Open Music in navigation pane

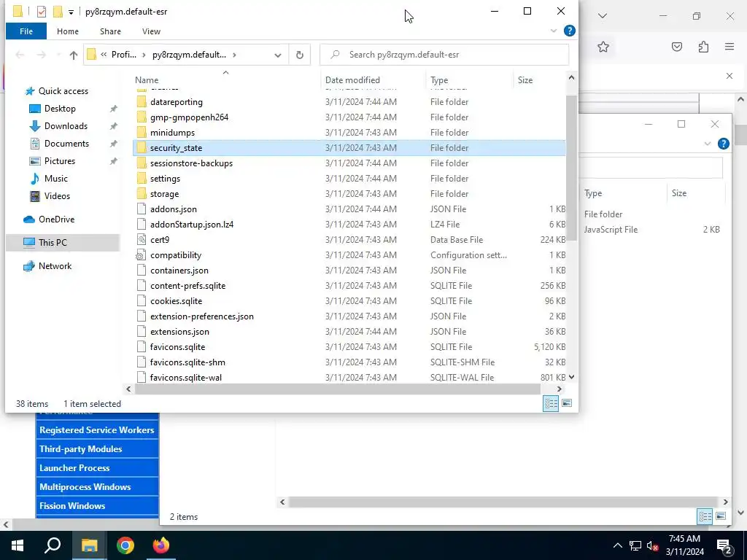[x=55, y=179]
